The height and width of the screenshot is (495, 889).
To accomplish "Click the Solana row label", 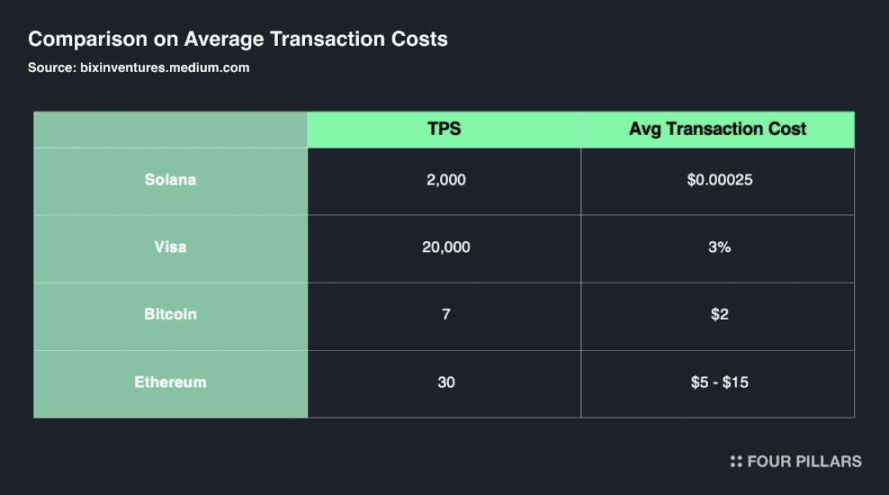I will click(x=171, y=181).
